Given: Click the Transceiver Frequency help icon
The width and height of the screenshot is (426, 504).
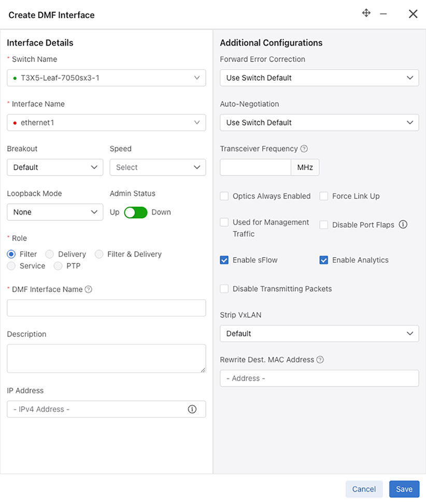Looking at the screenshot, I should click(304, 149).
